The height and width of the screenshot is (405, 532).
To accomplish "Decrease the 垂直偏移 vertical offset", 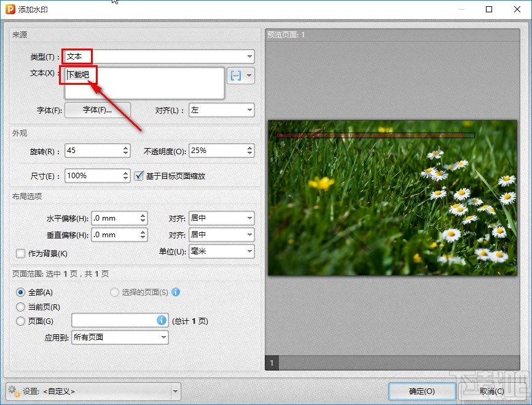I will pos(143,237).
